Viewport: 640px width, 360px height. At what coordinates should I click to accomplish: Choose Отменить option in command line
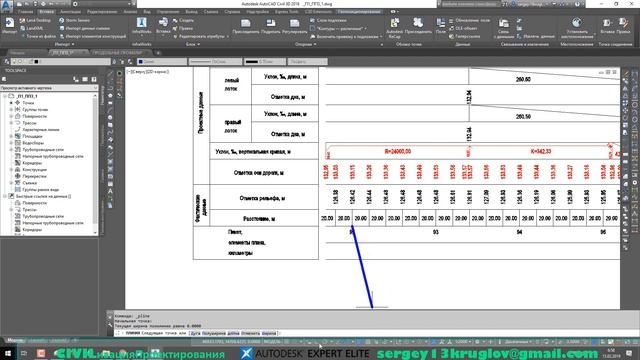[250, 333]
